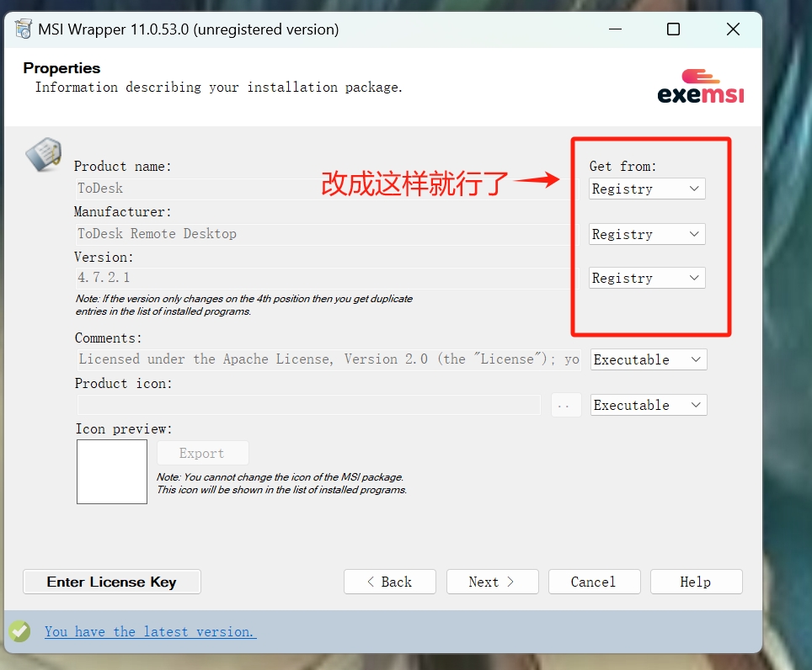Click the Export button
812x670 pixels.
202,453
